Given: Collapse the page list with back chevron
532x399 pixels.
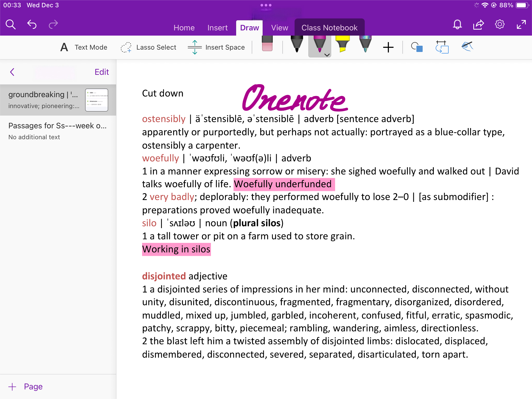Looking at the screenshot, I should [x=12, y=72].
